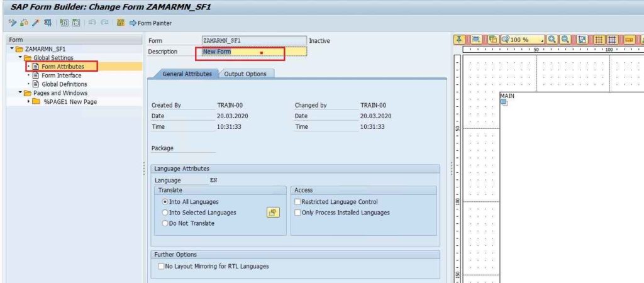Select Form Attributes in the tree
Viewport: 644px width, 283px height.
62,66
